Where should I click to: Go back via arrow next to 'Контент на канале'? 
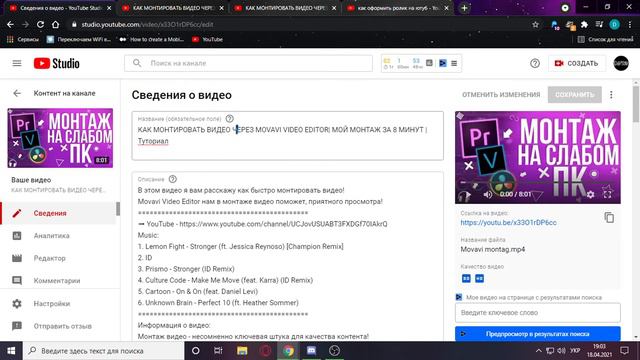[17, 93]
